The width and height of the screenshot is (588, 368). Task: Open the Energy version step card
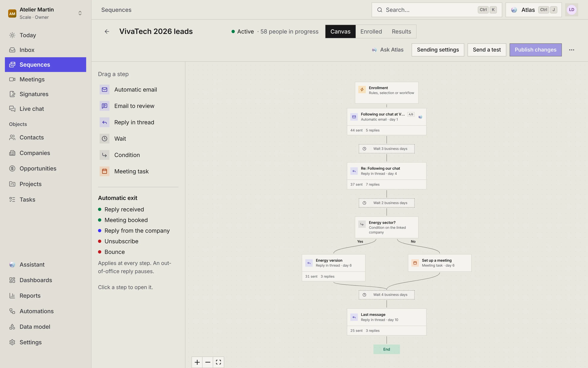[x=333, y=268]
